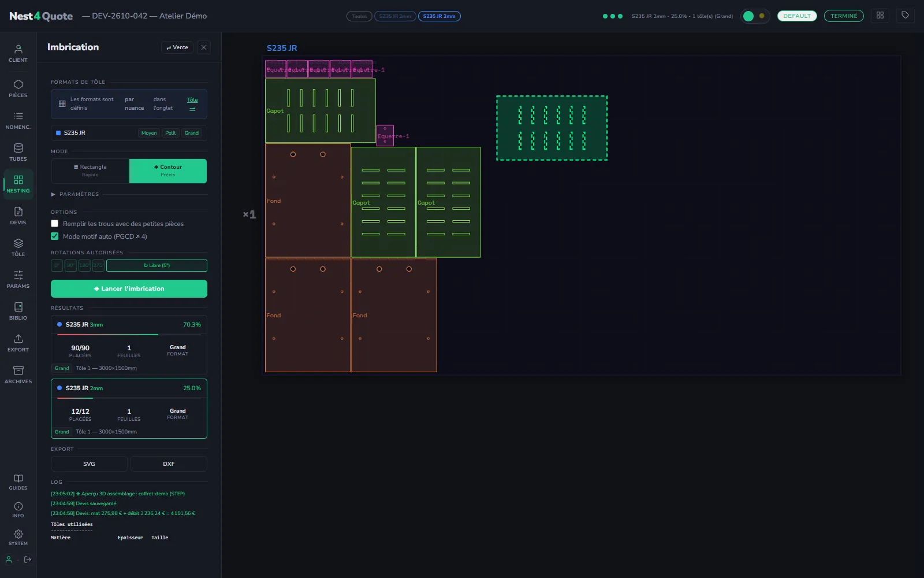
Task: Switch to Rectangle Rapide mode
Action: click(90, 171)
